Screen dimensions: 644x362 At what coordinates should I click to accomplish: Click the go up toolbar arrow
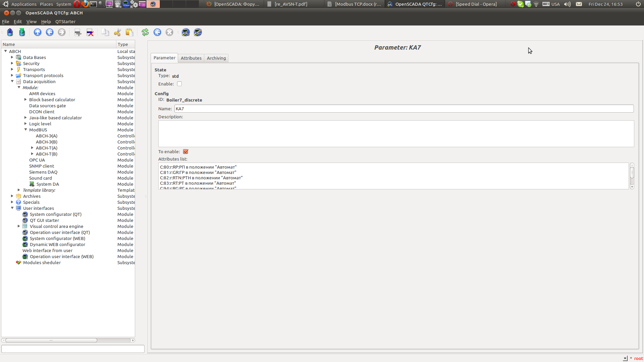coord(38,32)
